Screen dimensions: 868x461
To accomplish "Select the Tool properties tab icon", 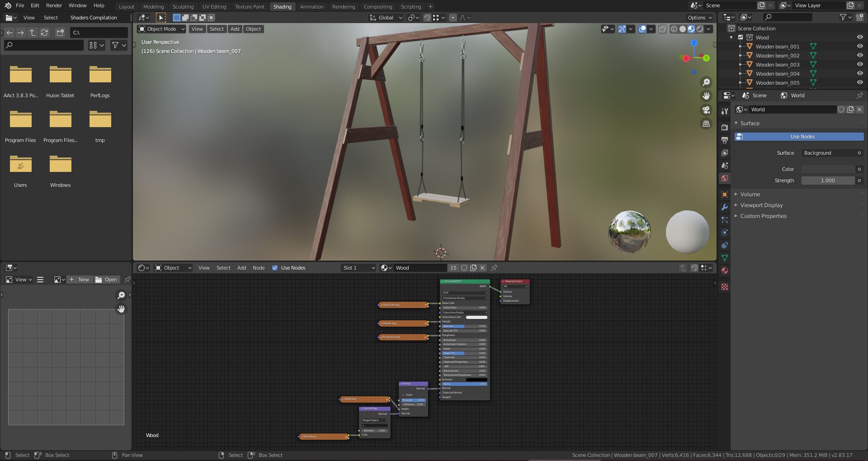I will coord(725,111).
